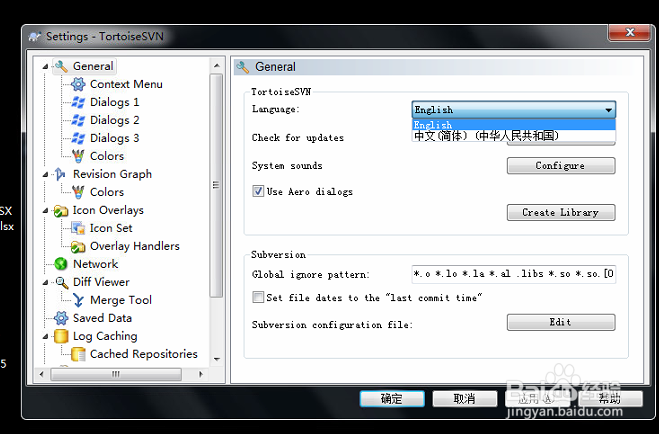Close the Settings dialog window
Viewport: 659px width, 434px height.
click(630, 33)
